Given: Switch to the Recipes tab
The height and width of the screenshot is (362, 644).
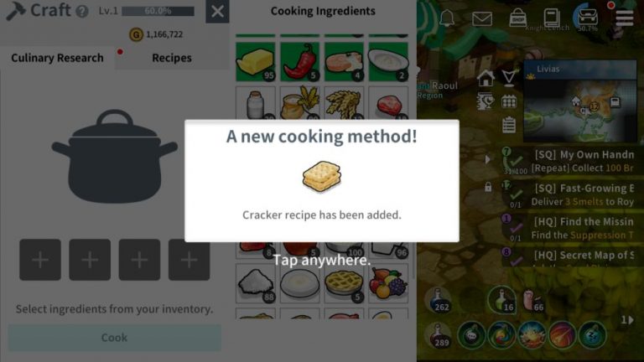Looking at the screenshot, I should coord(172,58).
